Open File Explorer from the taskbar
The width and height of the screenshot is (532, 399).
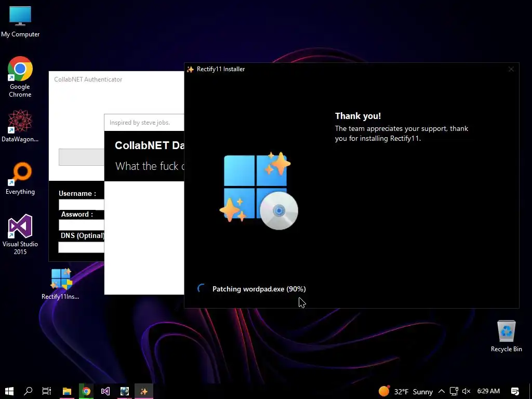[67, 391]
